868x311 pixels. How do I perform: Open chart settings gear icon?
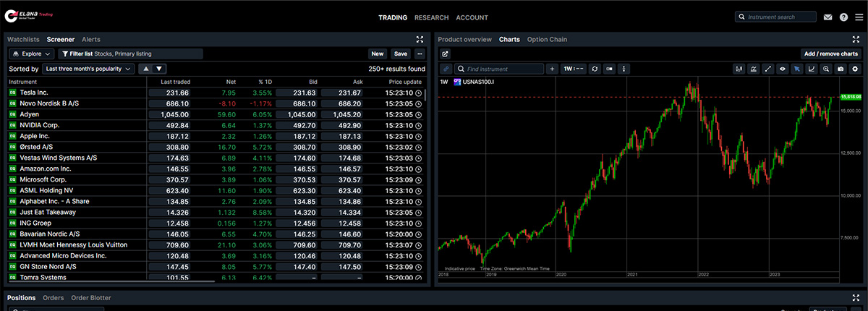(855, 69)
